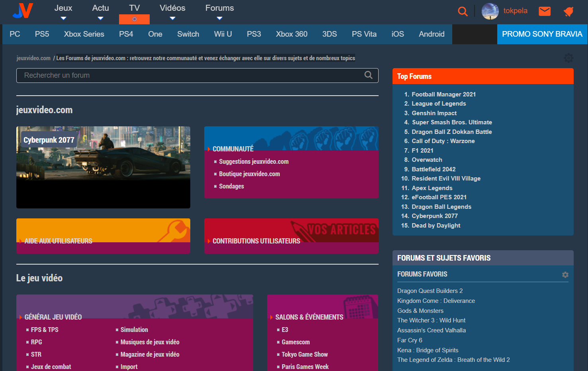Screen dimensions: 588x371
Task: Expand the Vidéos menu arrow
Action: click(172, 18)
